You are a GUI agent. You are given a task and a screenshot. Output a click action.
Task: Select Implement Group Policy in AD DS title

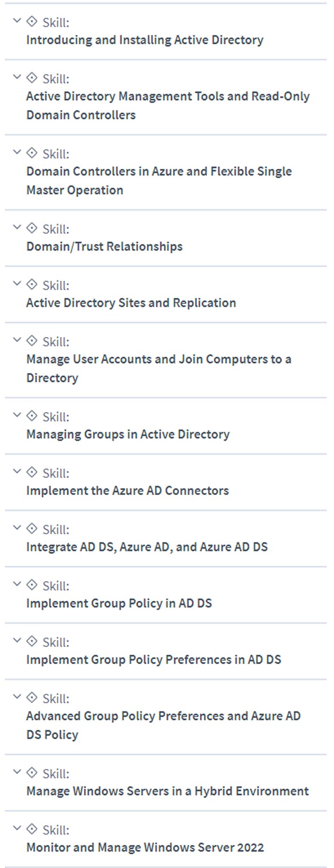119,604
